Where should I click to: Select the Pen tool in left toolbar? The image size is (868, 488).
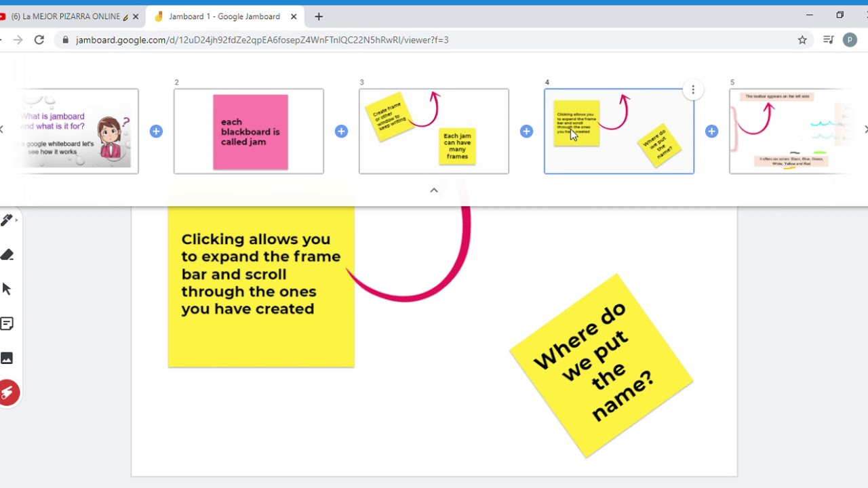coord(6,220)
